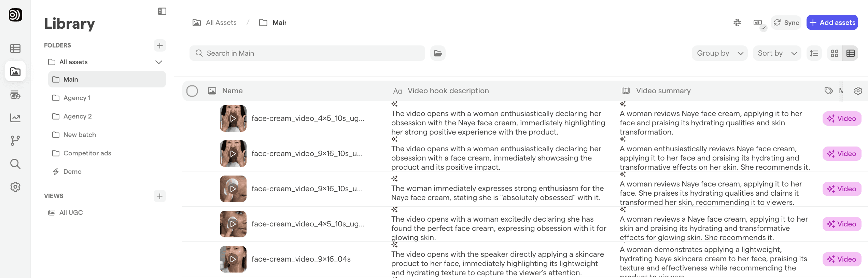
Task: Open the Competitor ads folder
Action: coord(107,153)
